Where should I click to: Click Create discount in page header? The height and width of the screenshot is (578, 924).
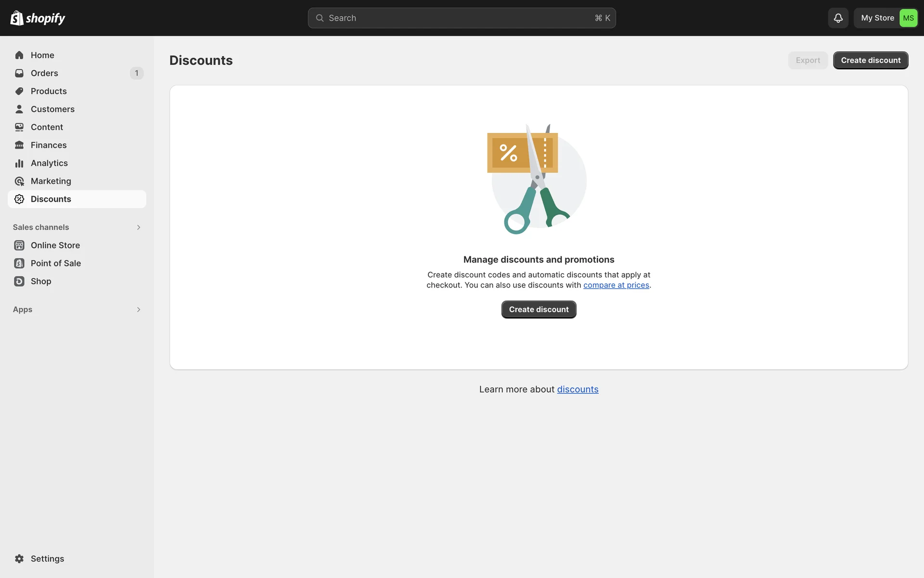pos(870,60)
